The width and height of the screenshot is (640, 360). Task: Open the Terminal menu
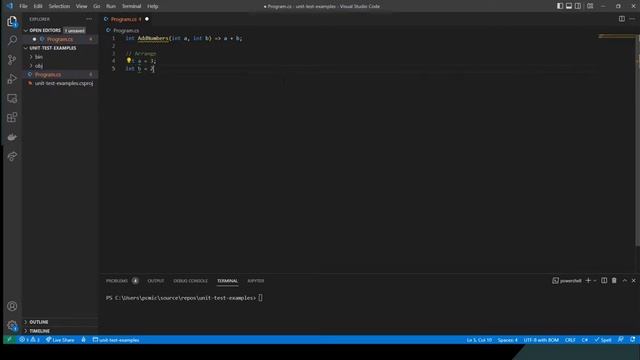(131, 6)
